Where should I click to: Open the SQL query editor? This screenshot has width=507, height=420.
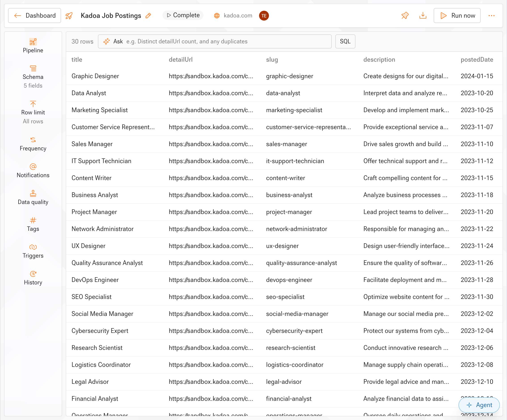(x=345, y=42)
